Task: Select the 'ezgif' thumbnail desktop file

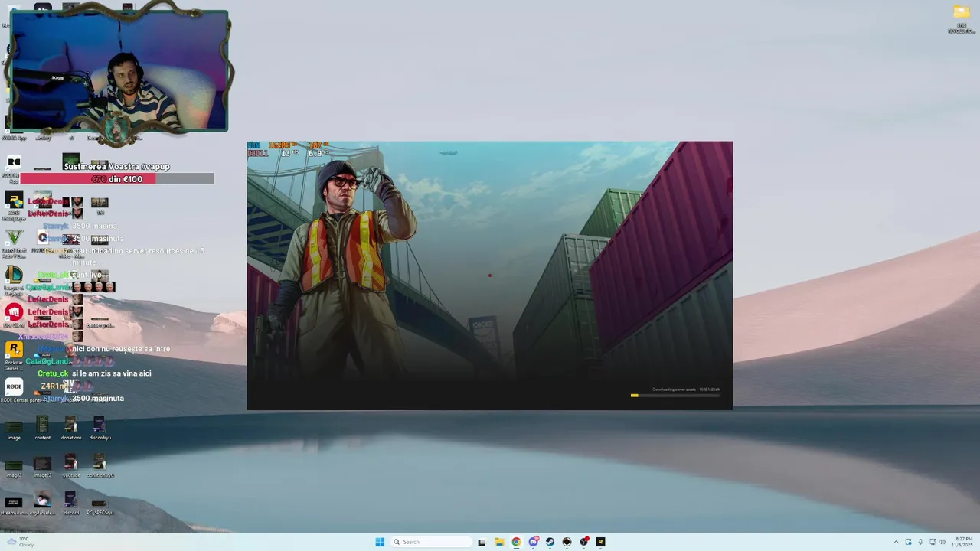Action: tap(42, 504)
